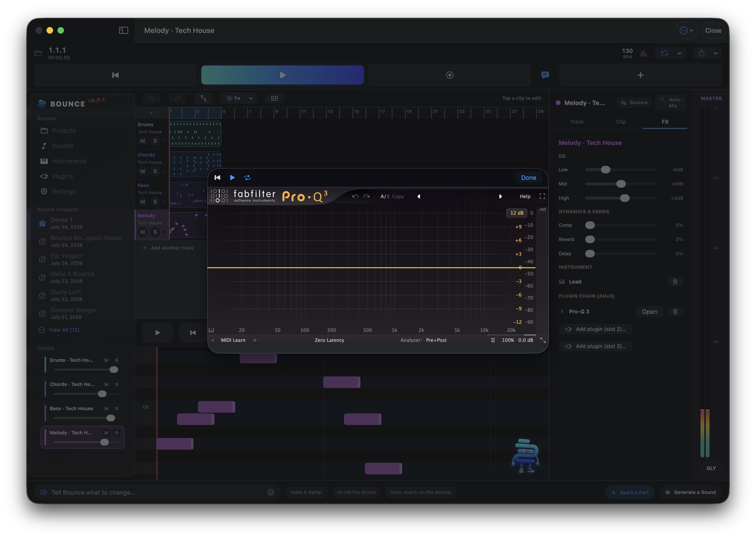This screenshot has height=539, width=756.
Task: Click Add another track
Action: click(168, 248)
